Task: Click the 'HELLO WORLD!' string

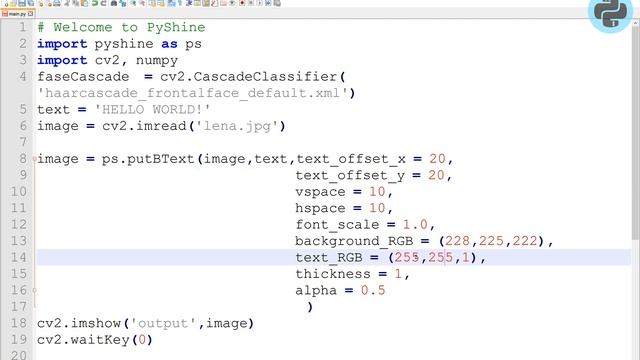Action: pyautogui.click(x=152, y=109)
